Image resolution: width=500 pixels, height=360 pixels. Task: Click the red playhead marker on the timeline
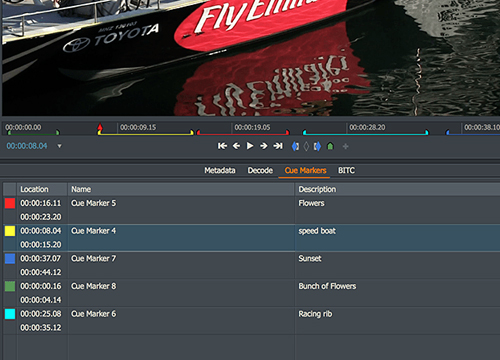pyautogui.click(x=100, y=127)
